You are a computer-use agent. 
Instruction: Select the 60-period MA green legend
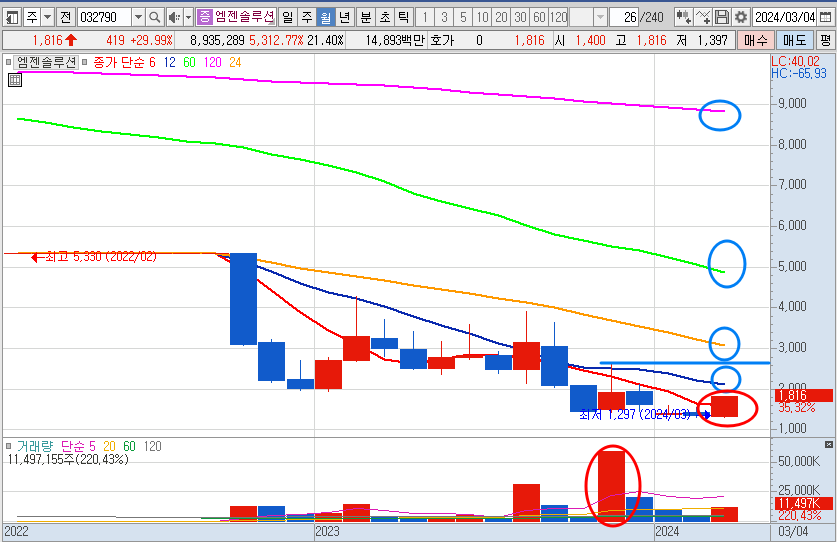(189, 62)
